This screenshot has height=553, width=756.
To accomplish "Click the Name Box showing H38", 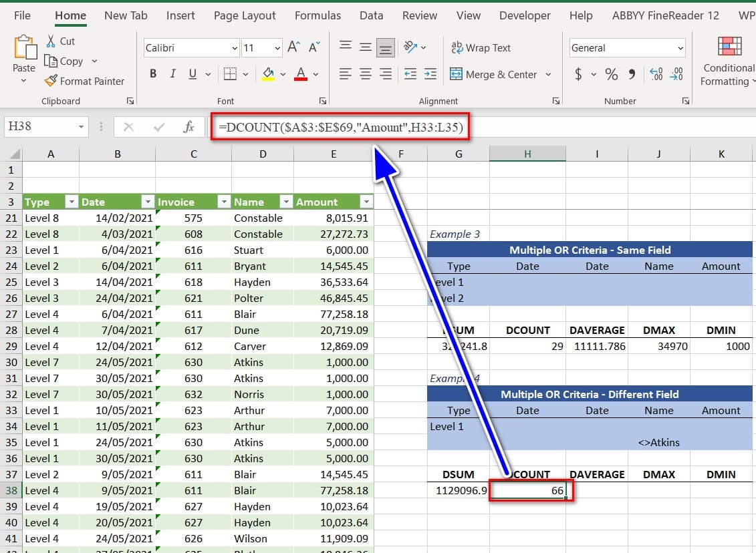I will [x=40, y=127].
